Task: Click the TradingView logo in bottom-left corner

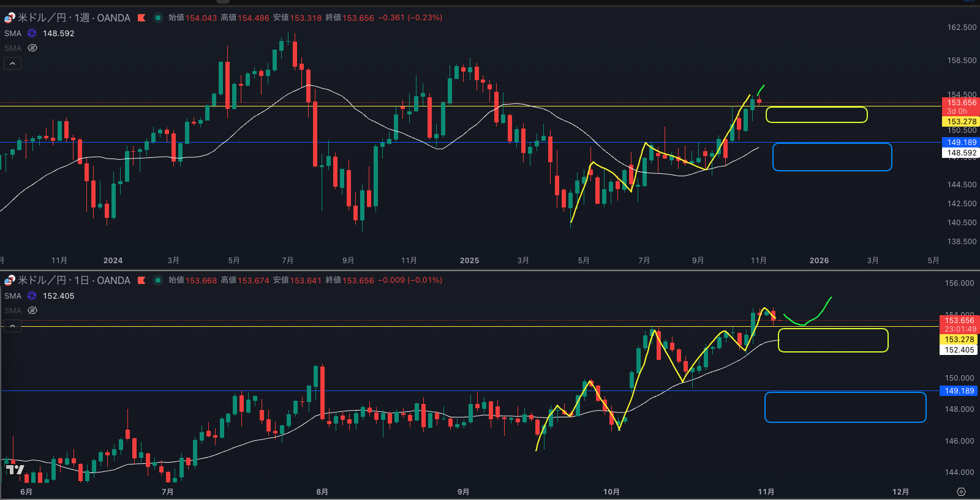Action: (x=15, y=469)
